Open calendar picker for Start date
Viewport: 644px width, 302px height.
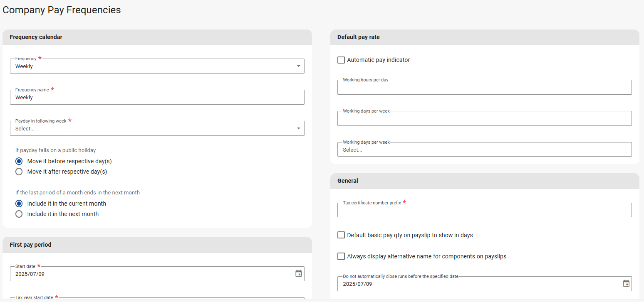pyautogui.click(x=298, y=274)
